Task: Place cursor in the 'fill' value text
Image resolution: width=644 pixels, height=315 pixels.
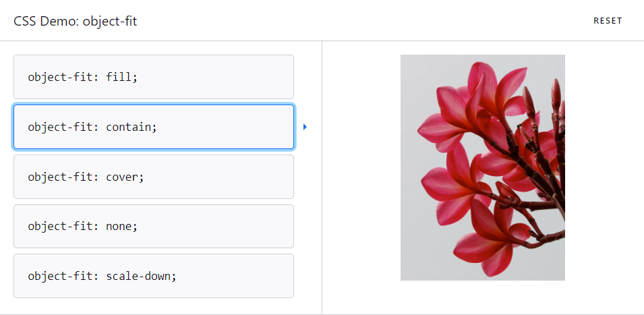Action: [119, 77]
